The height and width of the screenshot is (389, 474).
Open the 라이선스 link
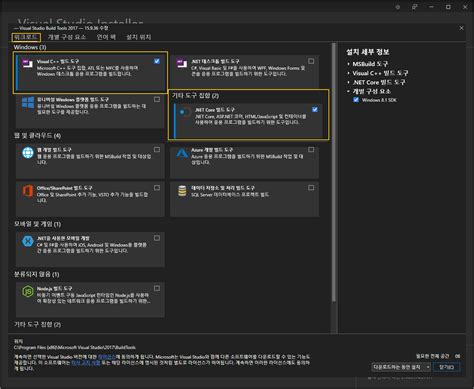[x=107, y=357]
